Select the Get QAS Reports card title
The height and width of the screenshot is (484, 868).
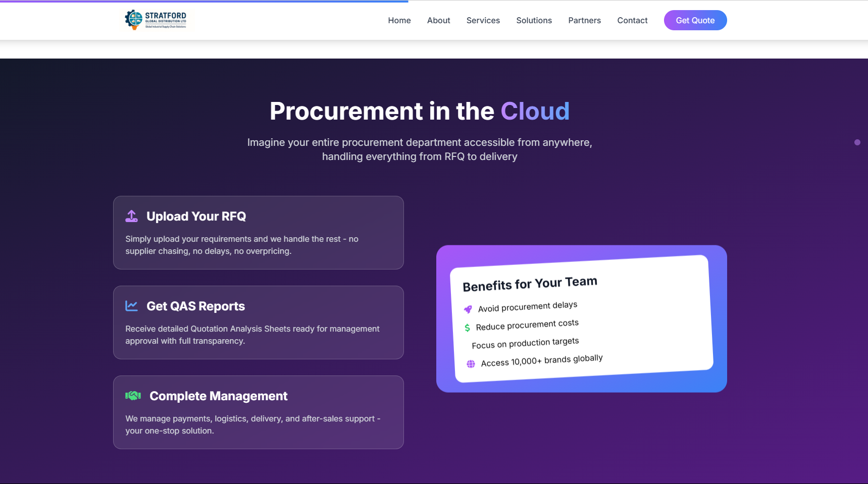pos(195,306)
